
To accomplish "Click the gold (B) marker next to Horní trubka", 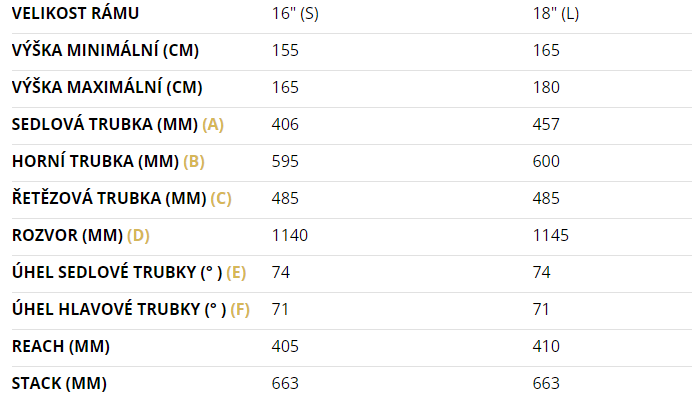I will click(x=194, y=161).
